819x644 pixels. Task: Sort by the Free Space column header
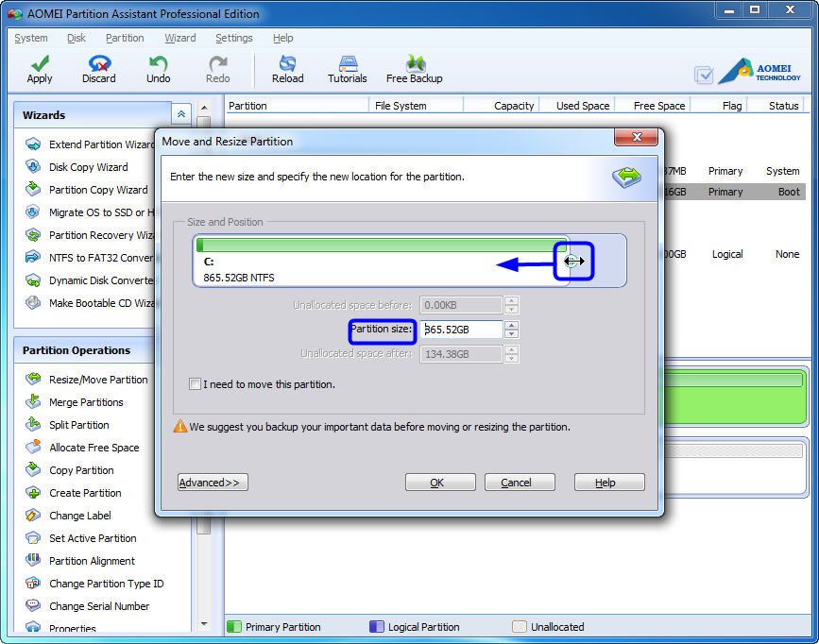(653, 106)
